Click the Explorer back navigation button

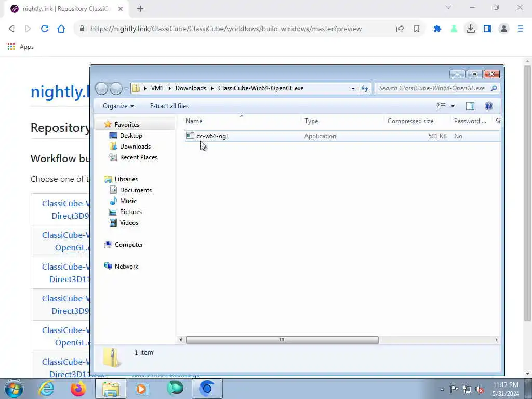tap(101, 88)
